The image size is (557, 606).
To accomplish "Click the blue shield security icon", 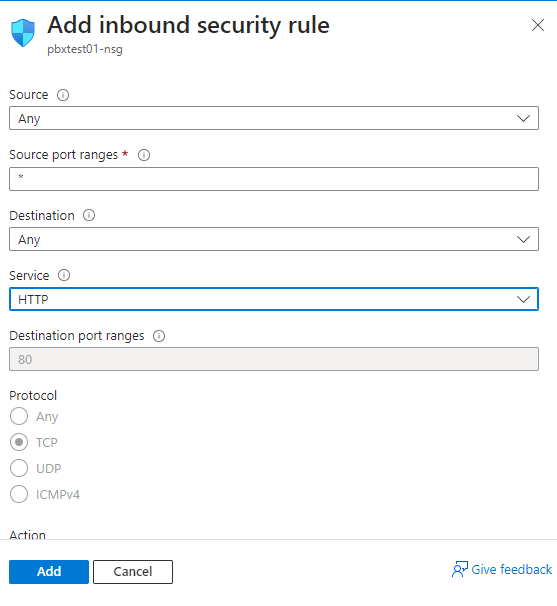I will [x=23, y=33].
